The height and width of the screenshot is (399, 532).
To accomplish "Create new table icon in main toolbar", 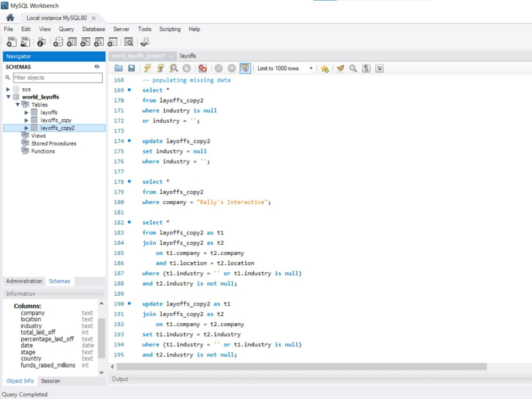I will (72, 41).
